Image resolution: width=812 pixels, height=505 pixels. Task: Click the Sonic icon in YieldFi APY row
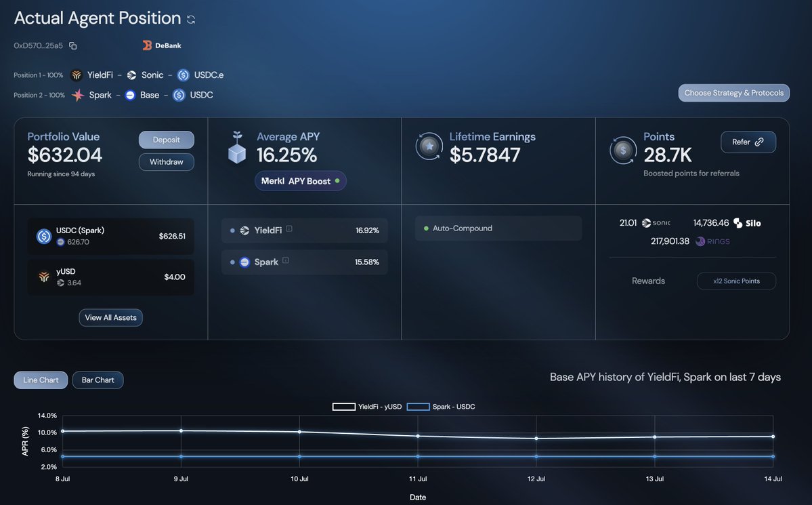click(x=244, y=230)
